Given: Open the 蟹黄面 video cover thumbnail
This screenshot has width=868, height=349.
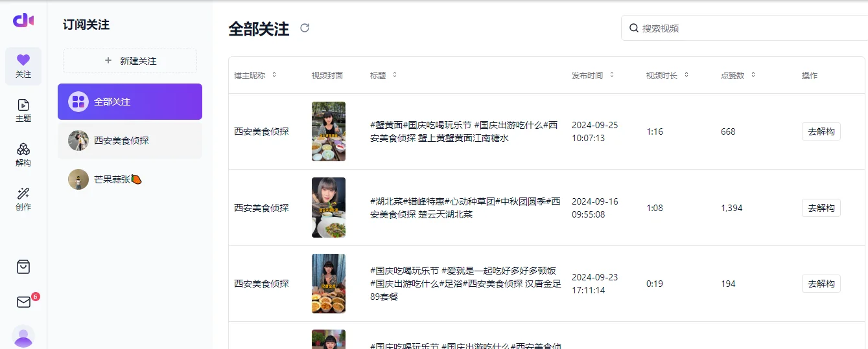Looking at the screenshot, I should click(x=329, y=131).
